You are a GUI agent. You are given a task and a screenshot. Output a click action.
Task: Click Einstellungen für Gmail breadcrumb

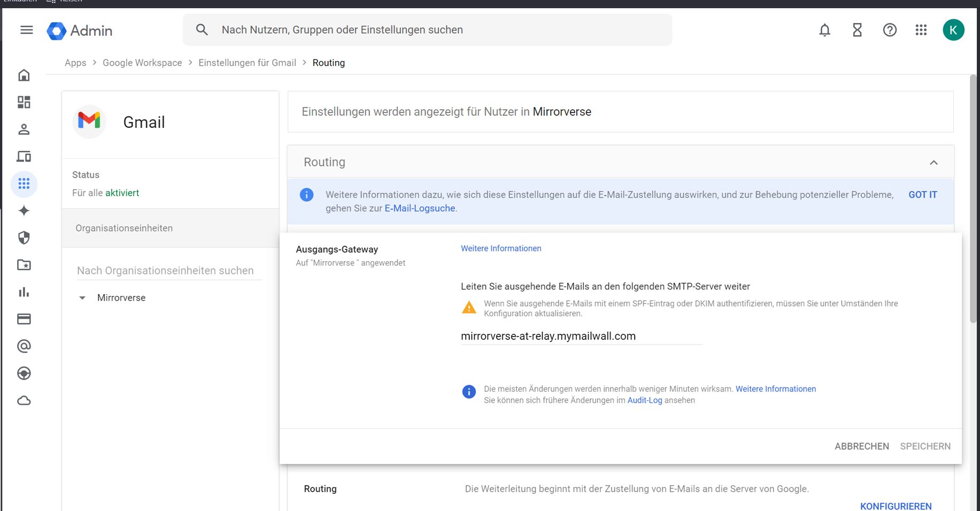tap(247, 63)
